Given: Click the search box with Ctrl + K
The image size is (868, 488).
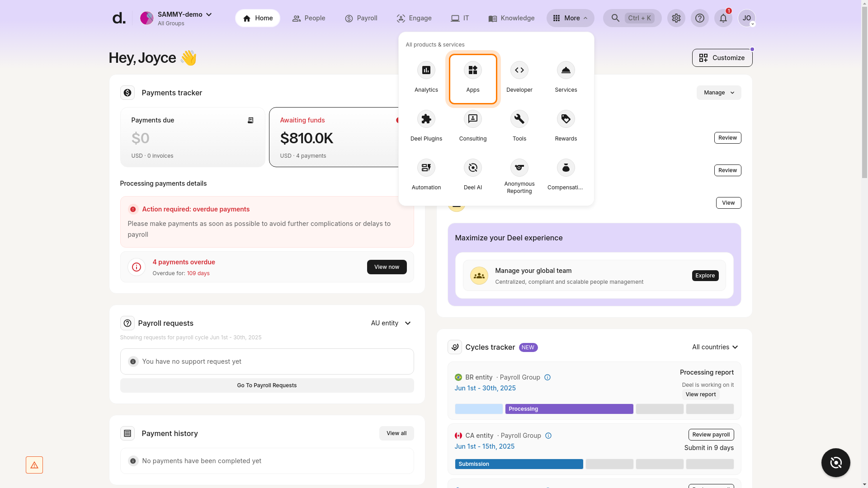Looking at the screenshot, I should tap(632, 18).
